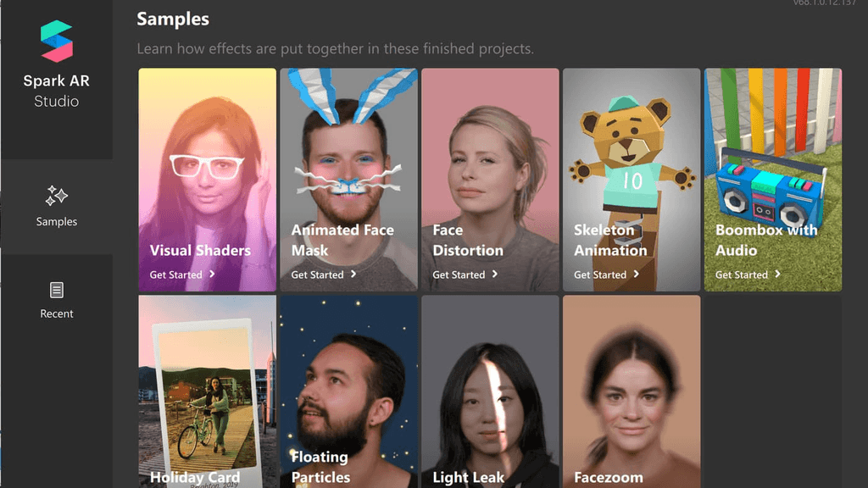The height and width of the screenshot is (488, 868).
Task: Open the Floating Particles sample project
Action: [348, 391]
